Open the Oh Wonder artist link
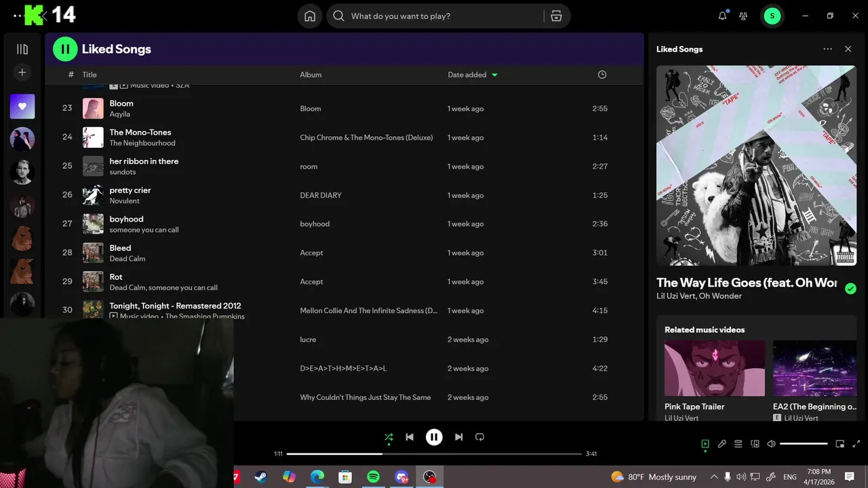Viewport: 868px width, 488px height. (720, 296)
